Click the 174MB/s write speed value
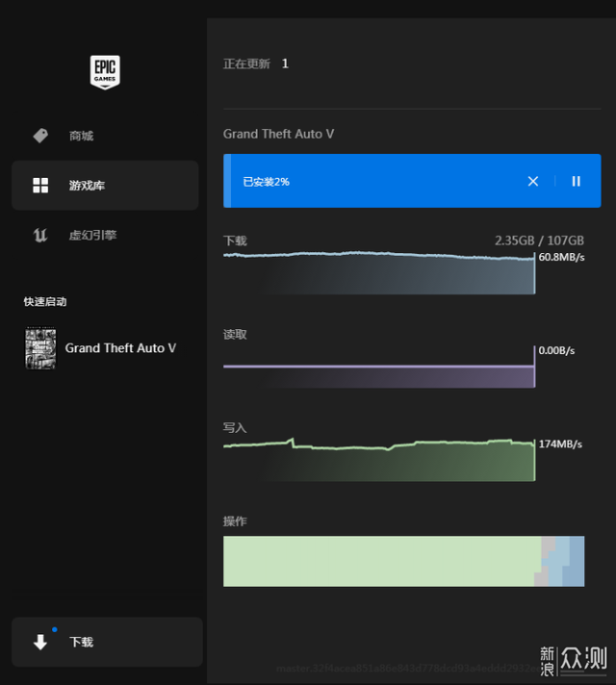Viewport: 616px width, 685px height. point(560,444)
